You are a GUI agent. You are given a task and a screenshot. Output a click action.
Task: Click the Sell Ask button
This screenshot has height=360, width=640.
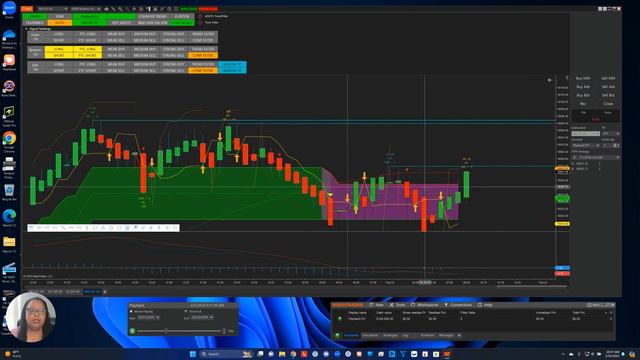click(x=608, y=87)
